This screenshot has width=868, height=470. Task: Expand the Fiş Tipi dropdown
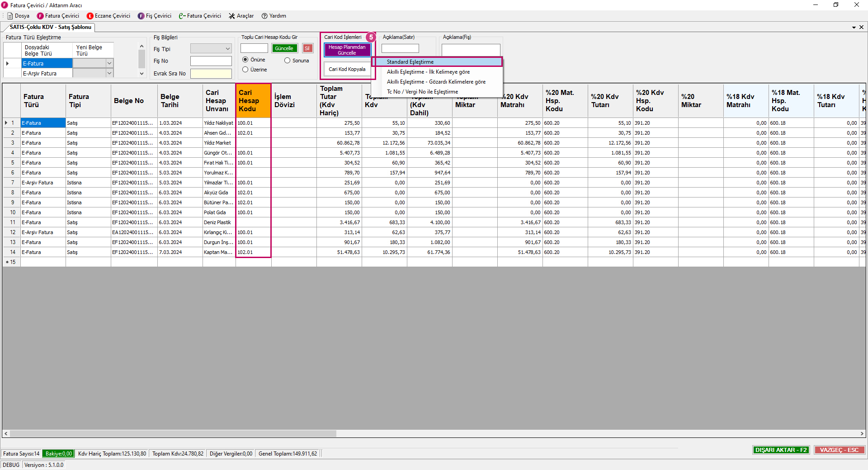coord(227,49)
